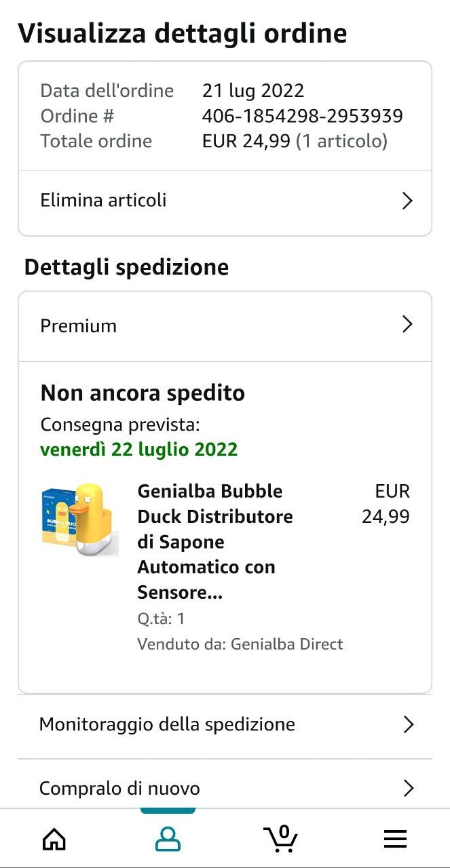Tap the order number 406-1854298-2953939
450x868 pixels.
(x=303, y=116)
